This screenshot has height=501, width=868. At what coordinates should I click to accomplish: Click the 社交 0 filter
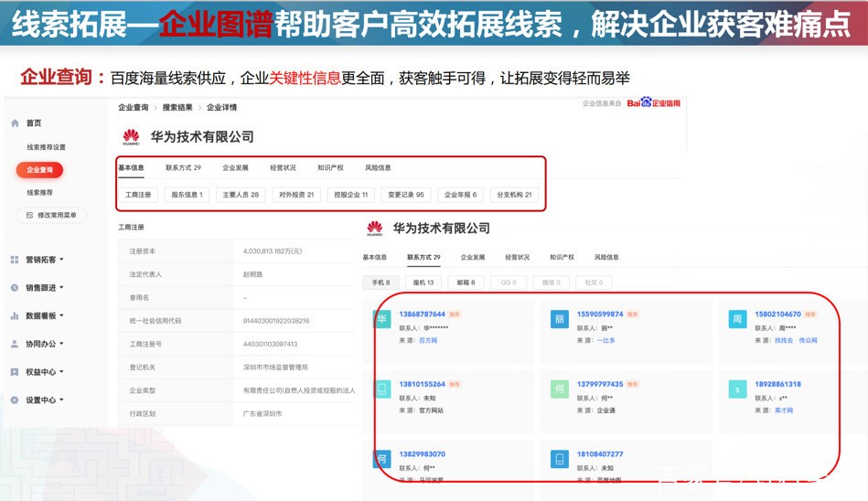pyautogui.click(x=594, y=282)
